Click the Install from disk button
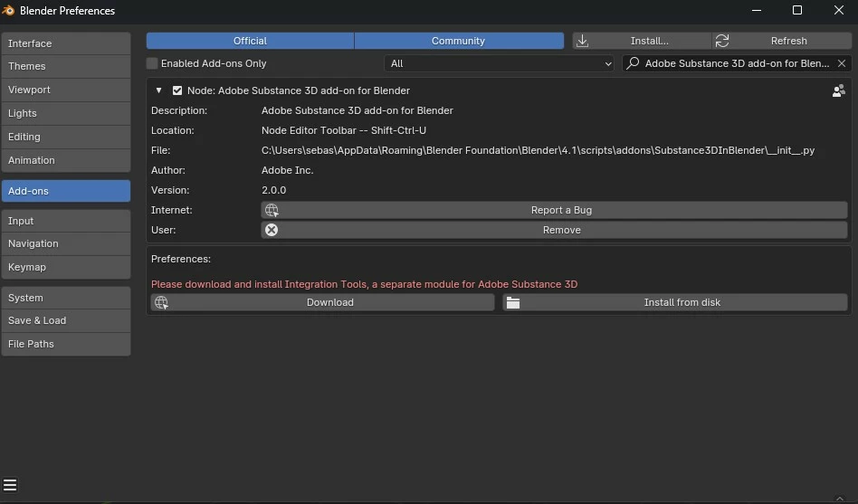The width and height of the screenshot is (858, 504). click(675, 302)
